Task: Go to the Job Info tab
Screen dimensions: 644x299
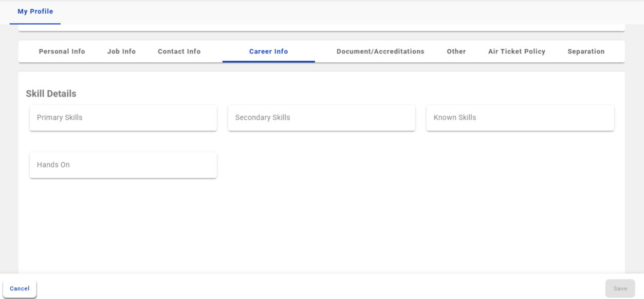Action: [121, 51]
